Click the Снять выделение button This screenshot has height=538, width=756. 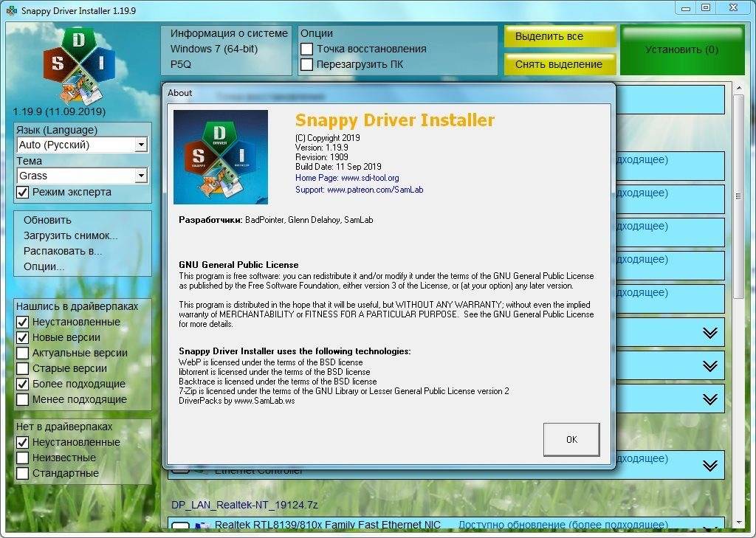click(x=560, y=64)
